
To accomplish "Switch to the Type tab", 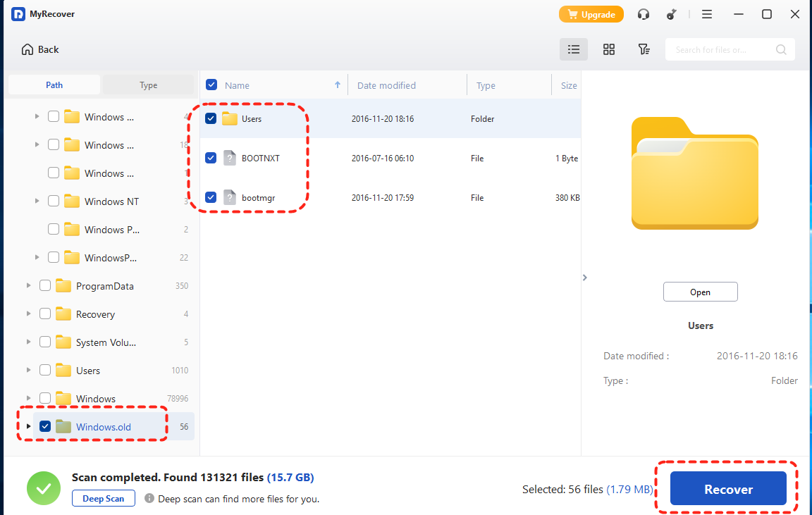I will tap(148, 85).
